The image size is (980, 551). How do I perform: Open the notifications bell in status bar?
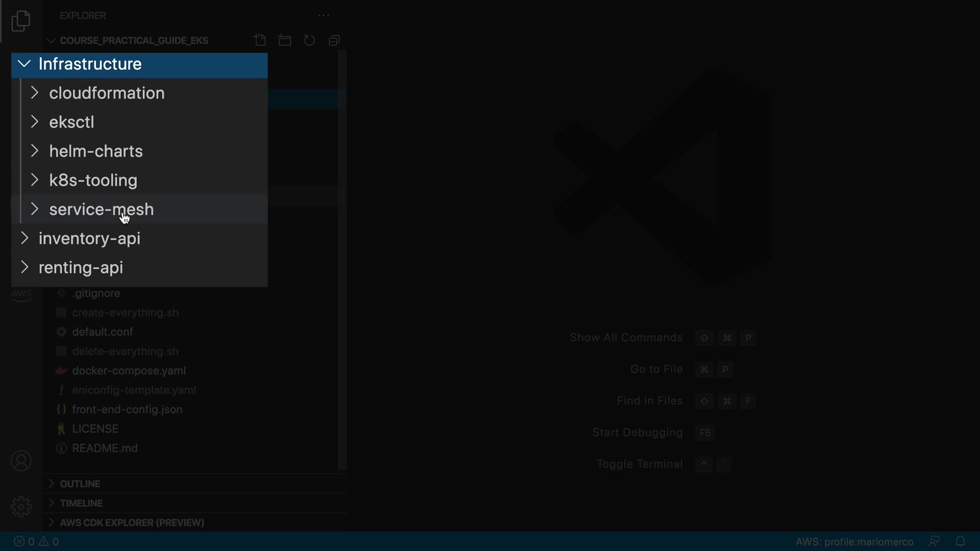point(960,541)
